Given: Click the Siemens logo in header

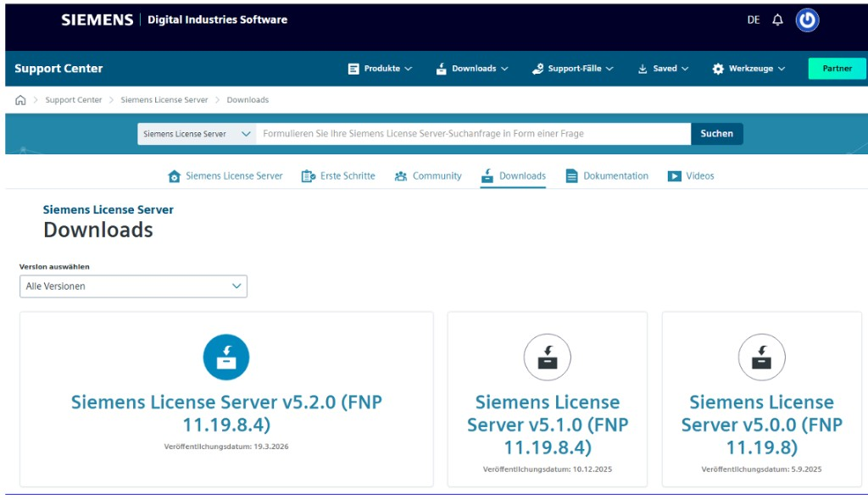Looking at the screenshot, I should coord(97,20).
